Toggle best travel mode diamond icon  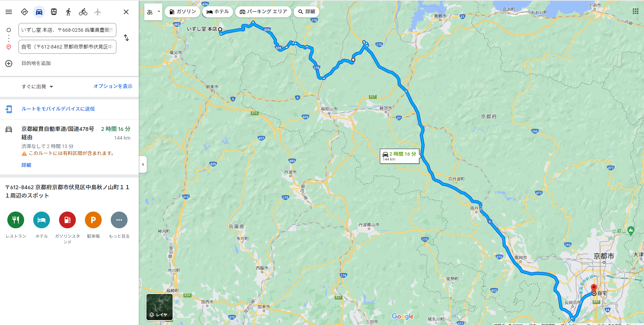24,12
